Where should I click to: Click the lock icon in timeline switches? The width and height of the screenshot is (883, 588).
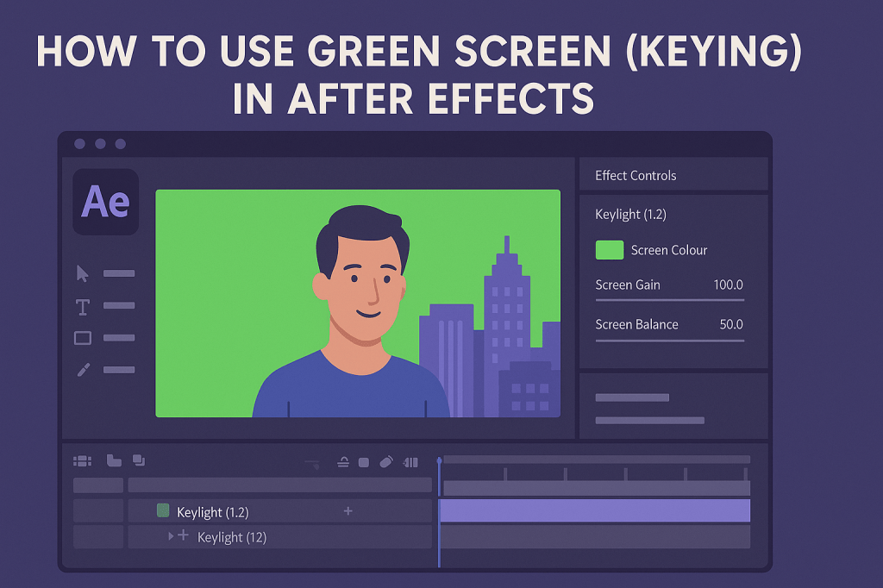click(343, 462)
